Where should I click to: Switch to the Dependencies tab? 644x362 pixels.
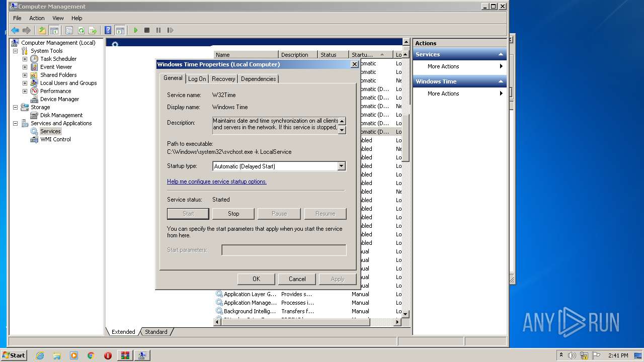point(258,79)
